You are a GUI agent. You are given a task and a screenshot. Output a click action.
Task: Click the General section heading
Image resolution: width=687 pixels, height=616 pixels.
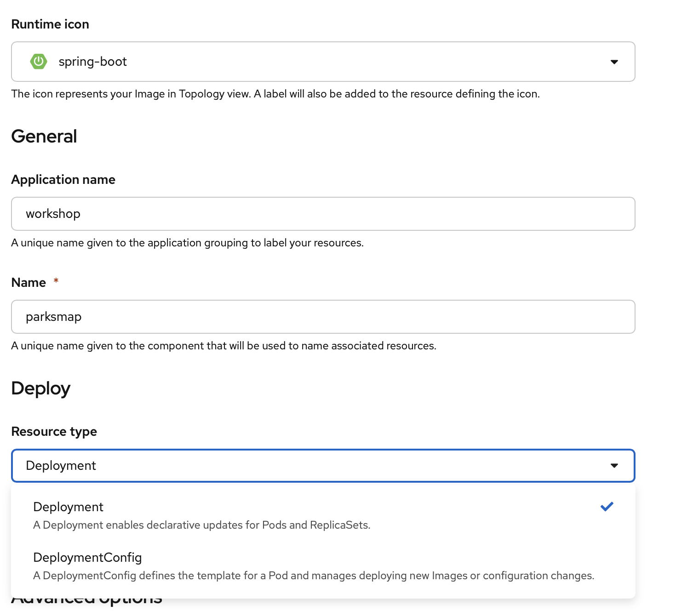44,137
